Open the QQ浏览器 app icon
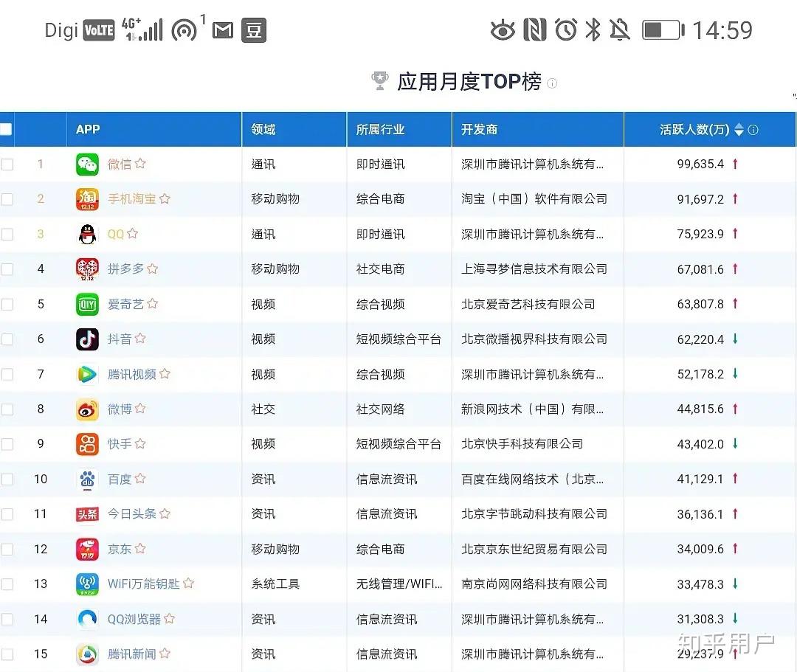The image size is (797, 672). click(x=87, y=619)
